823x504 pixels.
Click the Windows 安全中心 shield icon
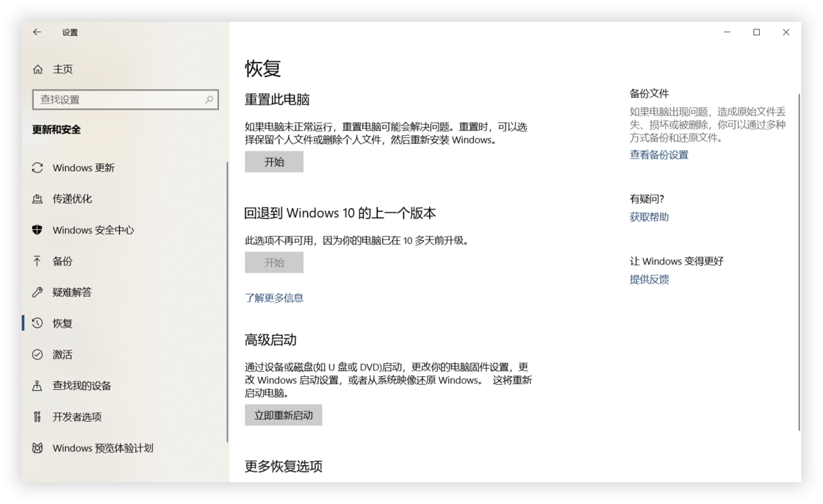pos(37,230)
